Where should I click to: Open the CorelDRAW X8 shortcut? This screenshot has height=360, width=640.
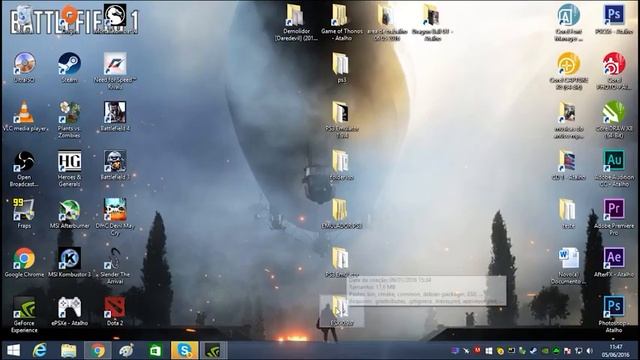pos(614,120)
